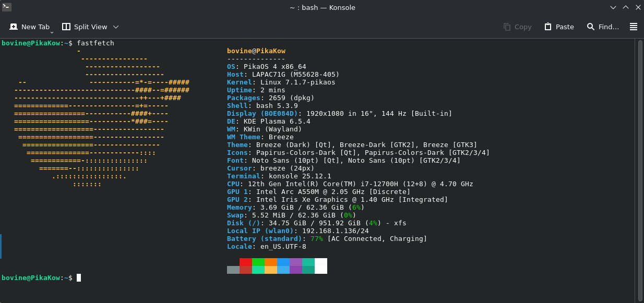Click the red color block in palette

pyautogui.click(x=246, y=262)
